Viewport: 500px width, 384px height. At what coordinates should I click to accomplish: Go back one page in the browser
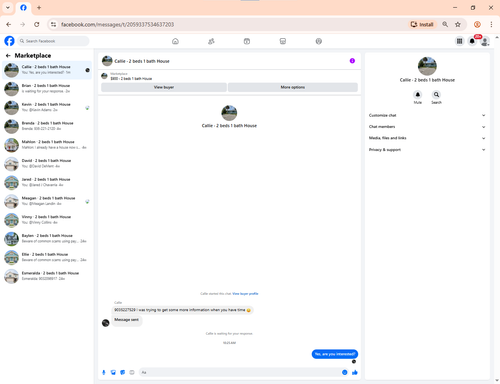(x=9, y=24)
